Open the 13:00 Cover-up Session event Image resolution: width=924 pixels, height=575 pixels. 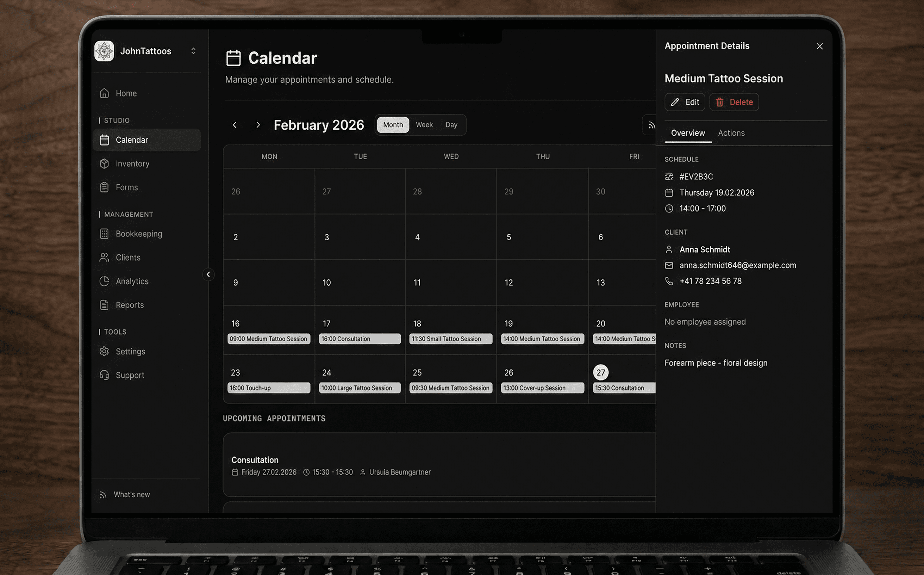[542, 388]
